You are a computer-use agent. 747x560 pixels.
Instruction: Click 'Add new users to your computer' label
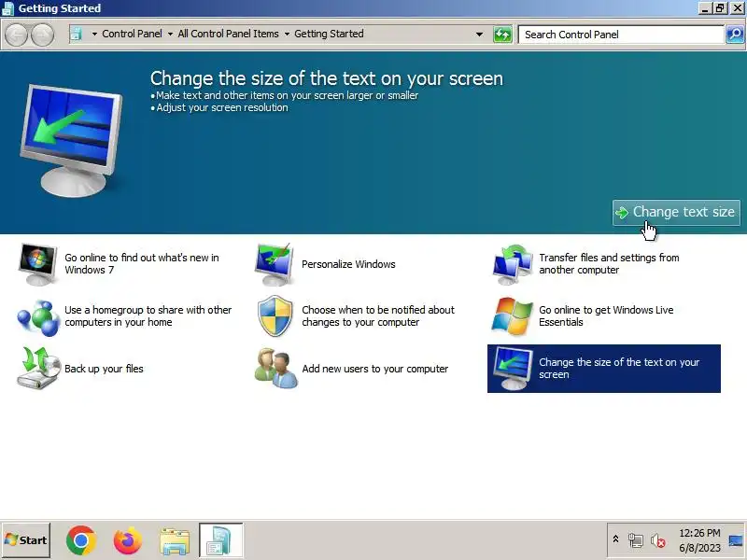pos(375,369)
